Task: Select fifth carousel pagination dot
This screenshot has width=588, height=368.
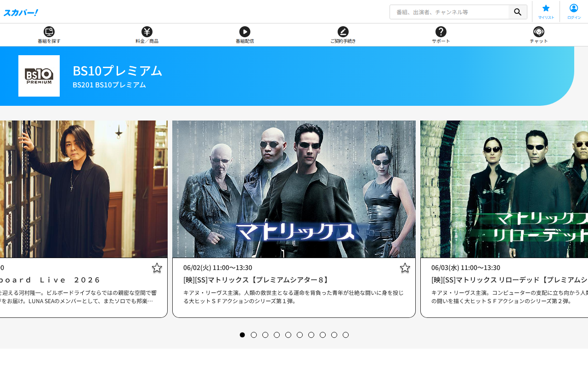Action: click(288, 335)
